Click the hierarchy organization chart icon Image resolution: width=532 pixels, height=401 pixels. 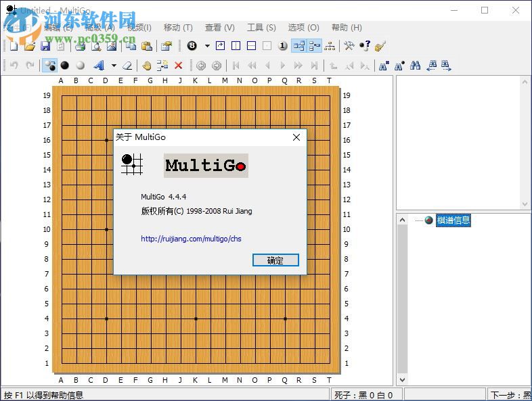pos(330,45)
